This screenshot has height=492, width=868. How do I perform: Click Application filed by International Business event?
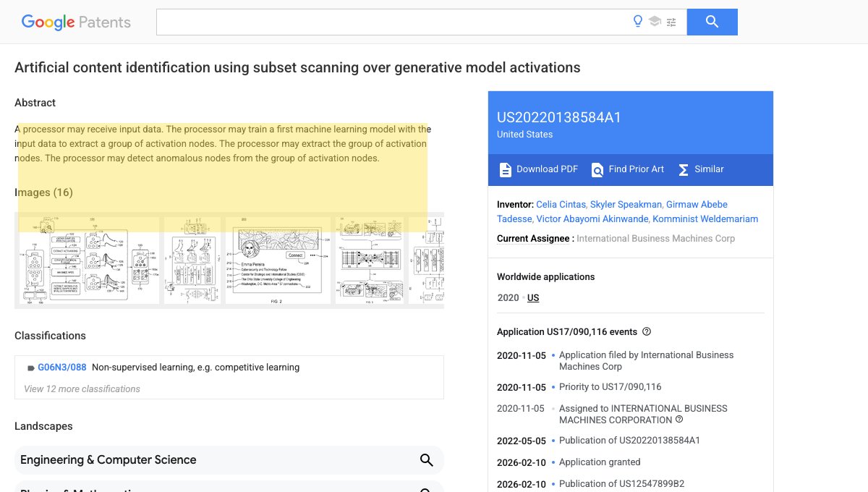pyautogui.click(x=646, y=360)
